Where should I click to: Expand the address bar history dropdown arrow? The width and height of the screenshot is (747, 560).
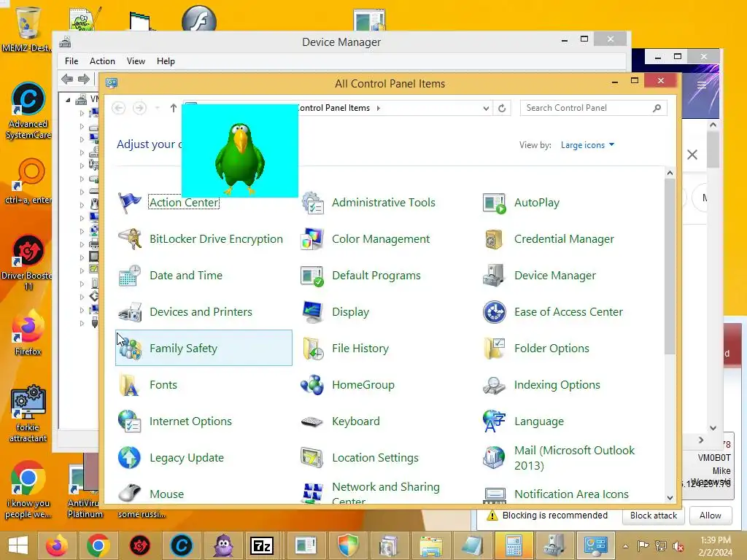click(486, 109)
